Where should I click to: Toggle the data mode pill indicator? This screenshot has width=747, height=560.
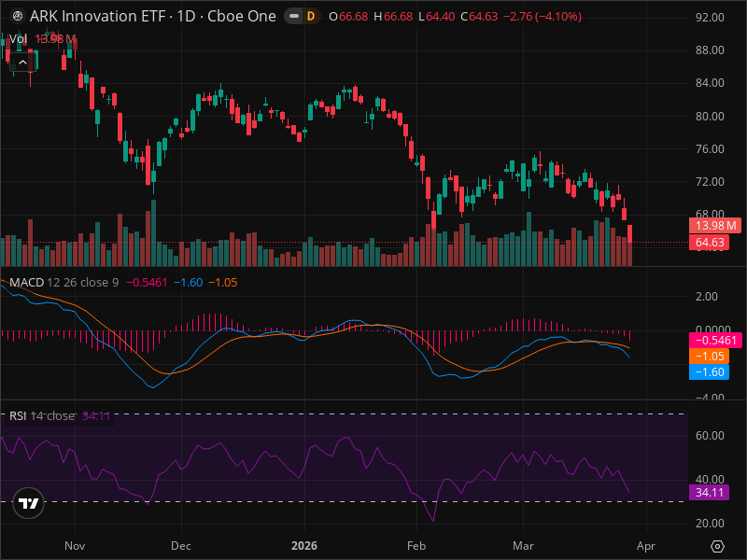pyautogui.click(x=294, y=17)
